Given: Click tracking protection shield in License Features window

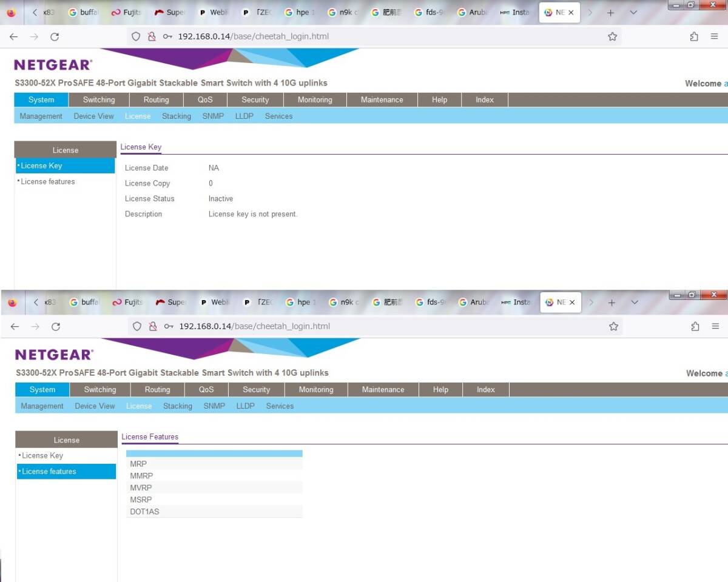Looking at the screenshot, I should point(137,326).
